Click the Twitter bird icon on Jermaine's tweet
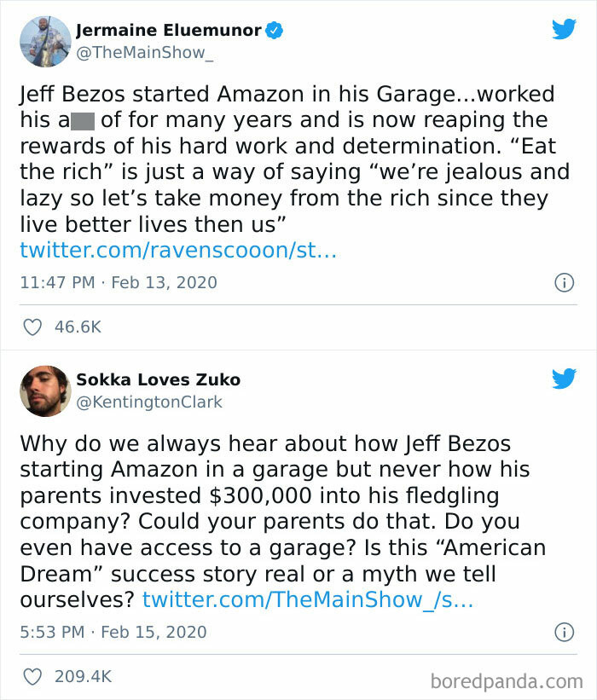 pos(564,29)
